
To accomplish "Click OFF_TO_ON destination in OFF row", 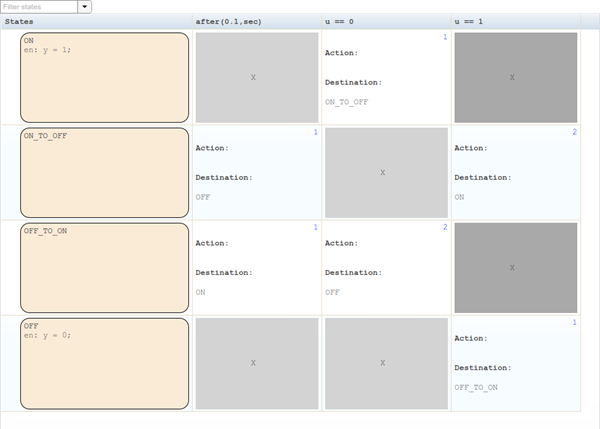I will (476, 387).
